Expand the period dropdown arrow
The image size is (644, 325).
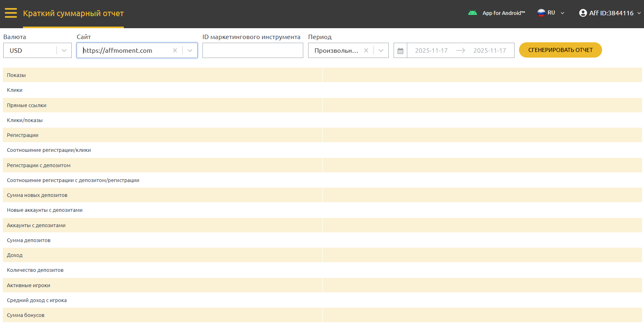click(381, 51)
